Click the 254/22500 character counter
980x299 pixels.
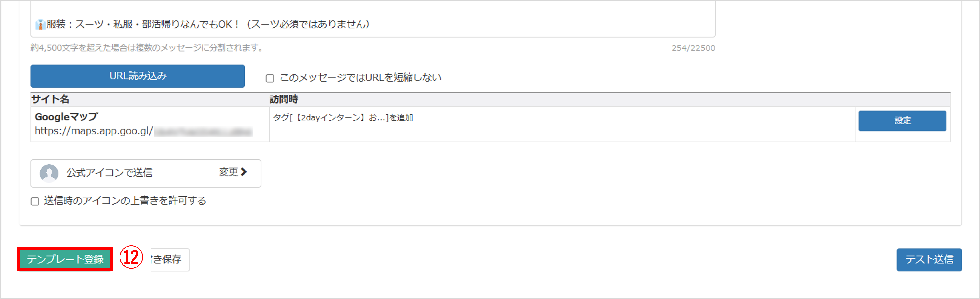pyautogui.click(x=693, y=48)
